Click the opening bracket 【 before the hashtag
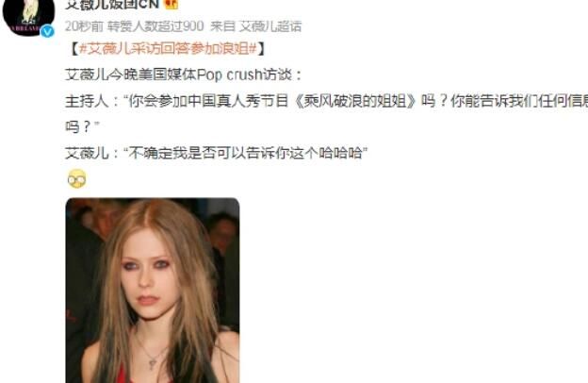The image size is (588, 383). [73, 49]
